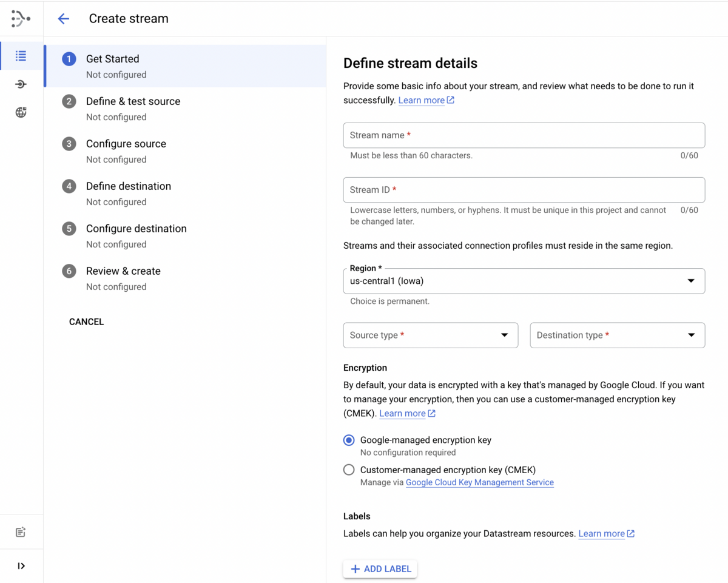Screen dimensions: 728x583
Task: Select step 1 Get Started
Action: [x=185, y=66]
